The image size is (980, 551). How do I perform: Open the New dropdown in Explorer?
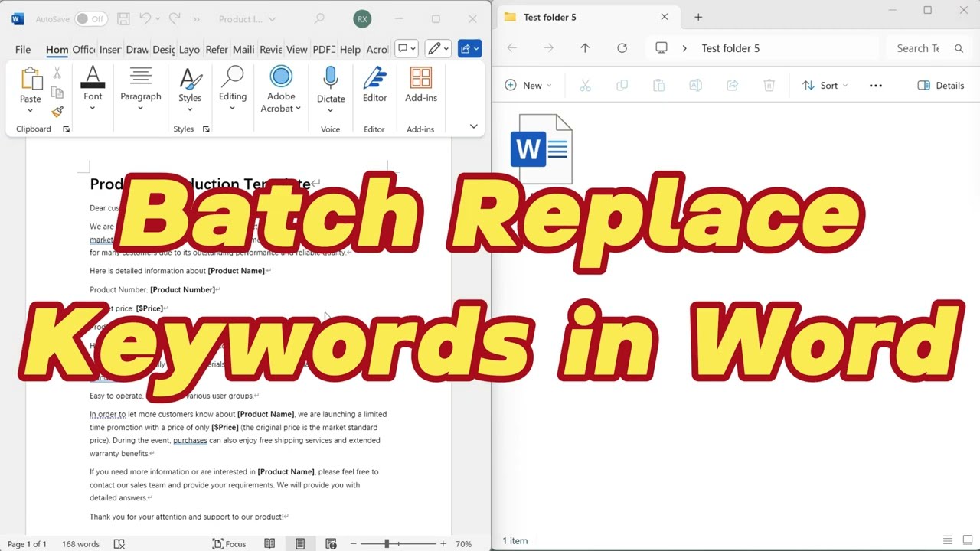point(528,86)
